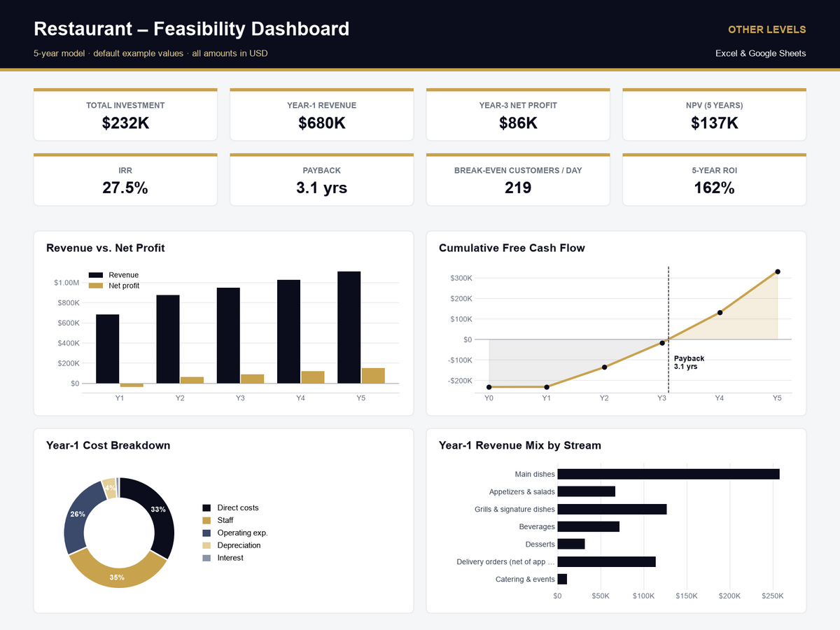The width and height of the screenshot is (840, 630).
Task: Click the black Revenue legend swatch
Action: pyautogui.click(x=96, y=275)
